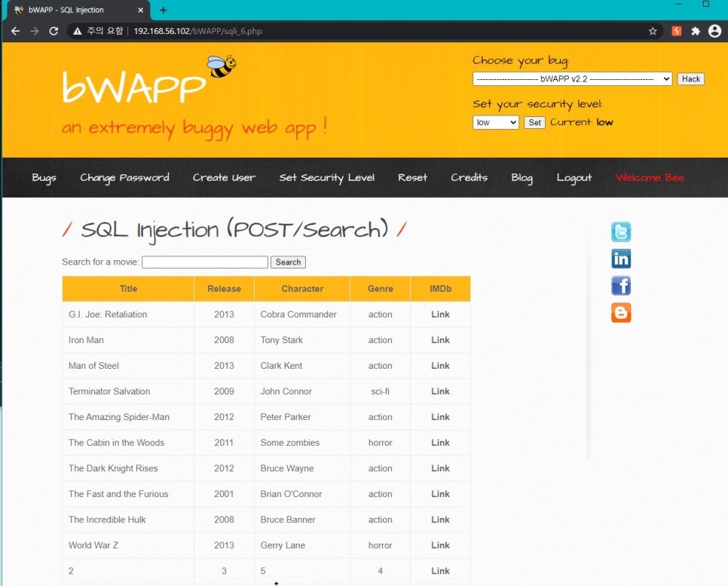Open IMDb Link for Man of Steel

coord(440,366)
